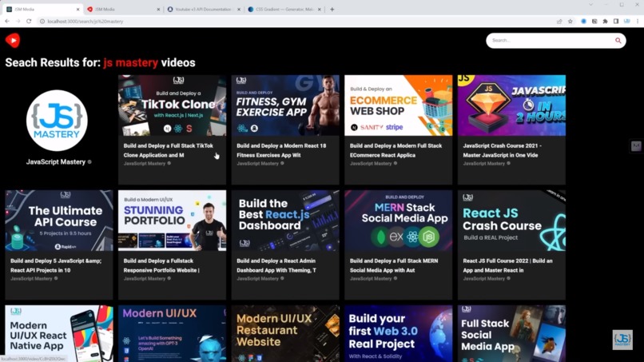Viewport: 644px width, 362px height.
Task: Click channel name under JavaScript Crash Course card
Action: pos(484,164)
